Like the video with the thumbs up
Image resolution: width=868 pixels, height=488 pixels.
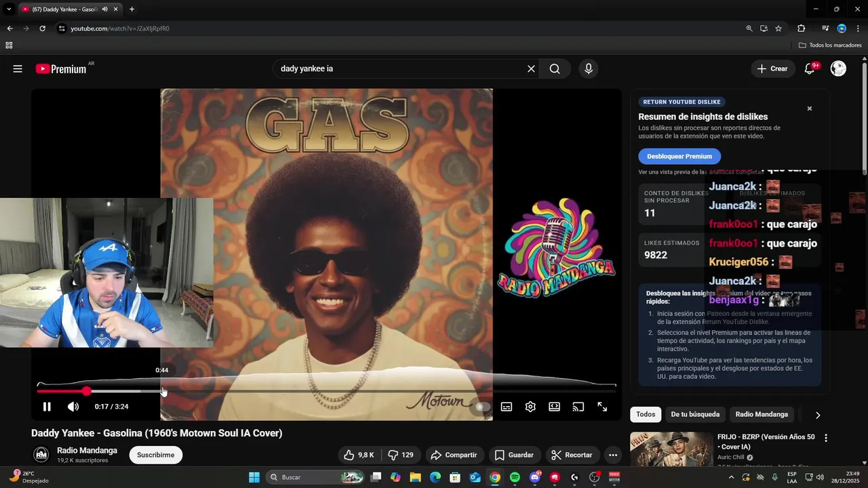[x=359, y=455]
